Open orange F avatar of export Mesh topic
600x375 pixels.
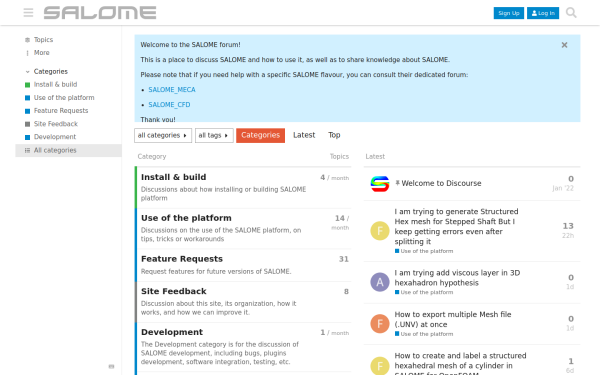[x=380, y=324]
